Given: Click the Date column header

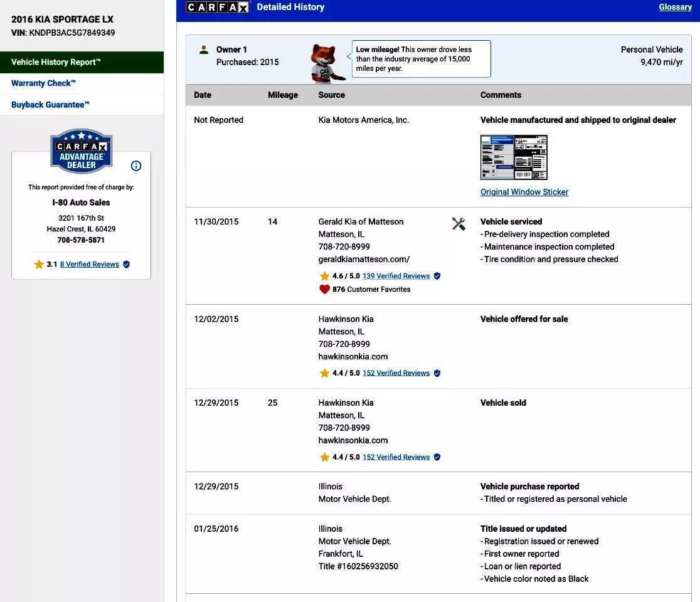Looking at the screenshot, I should [203, 95].
